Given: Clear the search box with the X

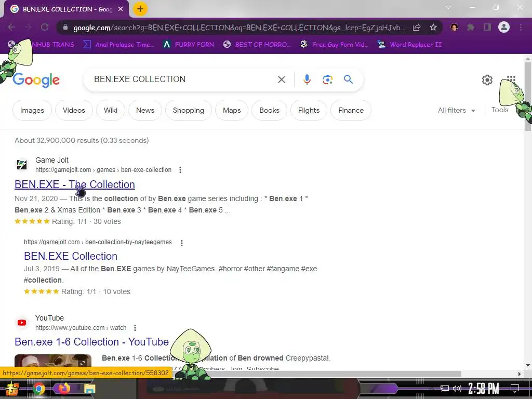Looking at the screenshot, I should tap(281, 79).
